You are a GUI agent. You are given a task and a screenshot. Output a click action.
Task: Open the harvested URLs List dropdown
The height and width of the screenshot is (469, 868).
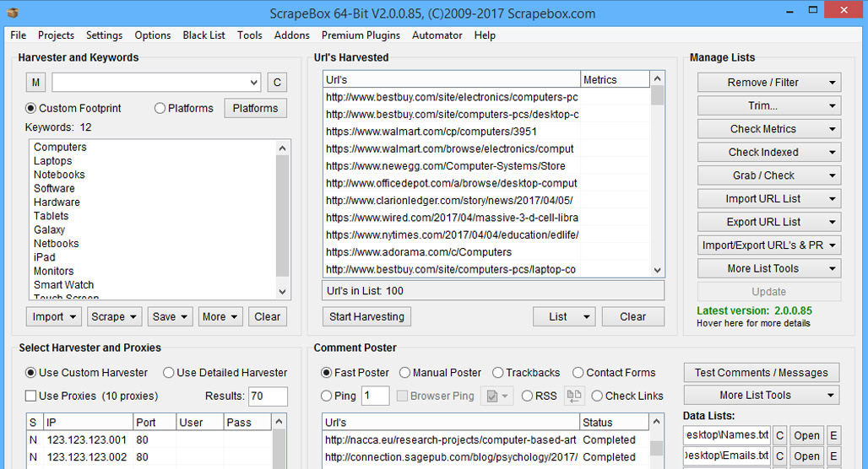564,317
